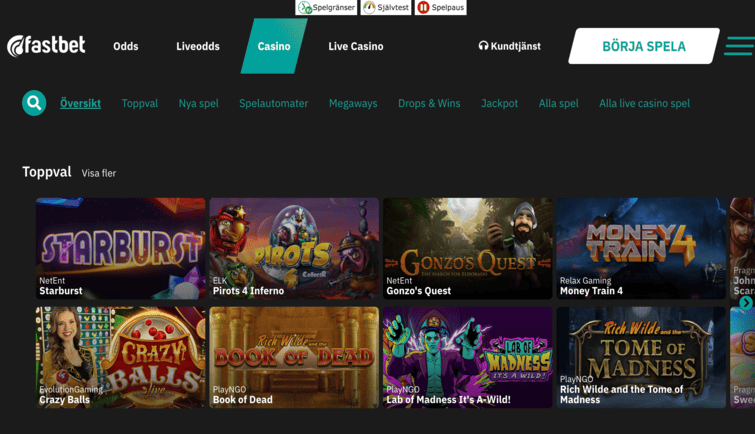Click Visa fler next to Toppval
The width and height of the screenshot is (755, 434).
click(x=99, y=173)
